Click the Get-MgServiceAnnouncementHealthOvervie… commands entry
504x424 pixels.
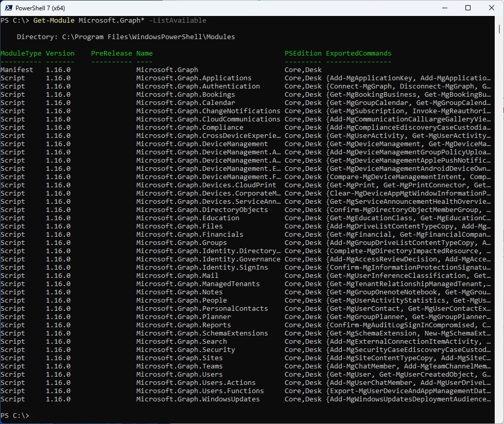(x=409, y=202)
